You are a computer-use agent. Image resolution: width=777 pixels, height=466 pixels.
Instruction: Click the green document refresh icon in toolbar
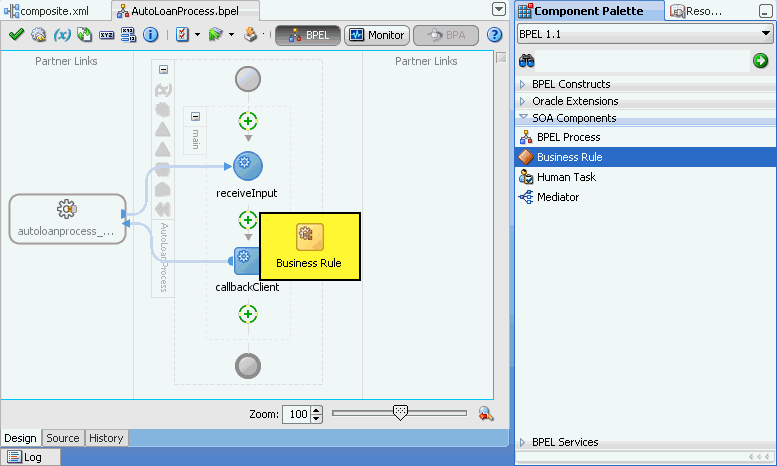click(84, 35)
